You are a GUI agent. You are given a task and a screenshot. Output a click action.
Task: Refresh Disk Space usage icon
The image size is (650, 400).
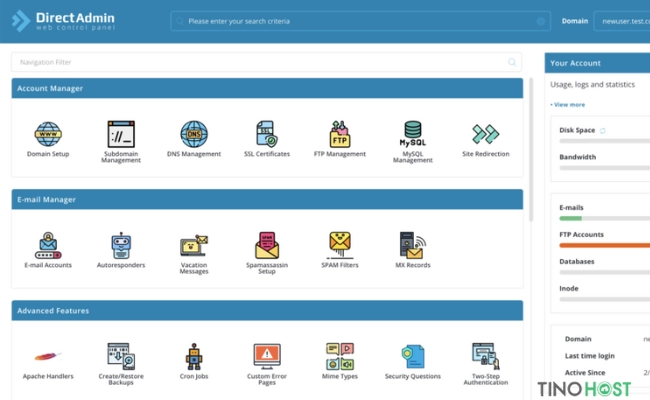603,131
